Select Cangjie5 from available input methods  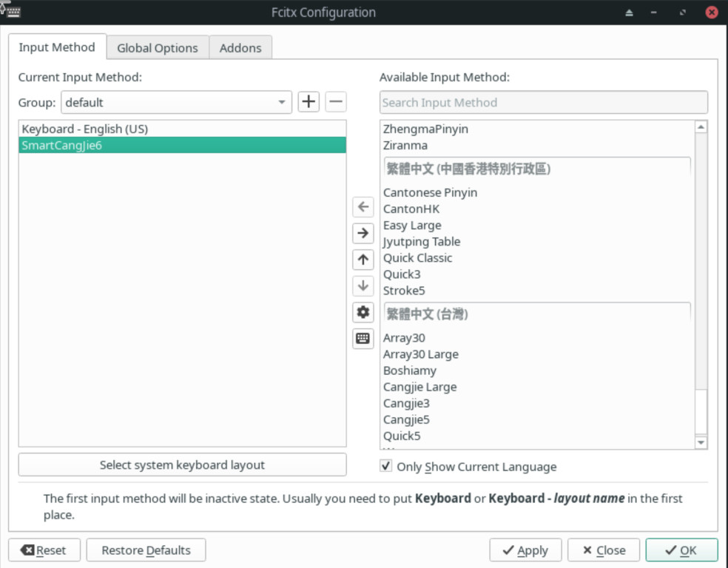click(406, 419)
